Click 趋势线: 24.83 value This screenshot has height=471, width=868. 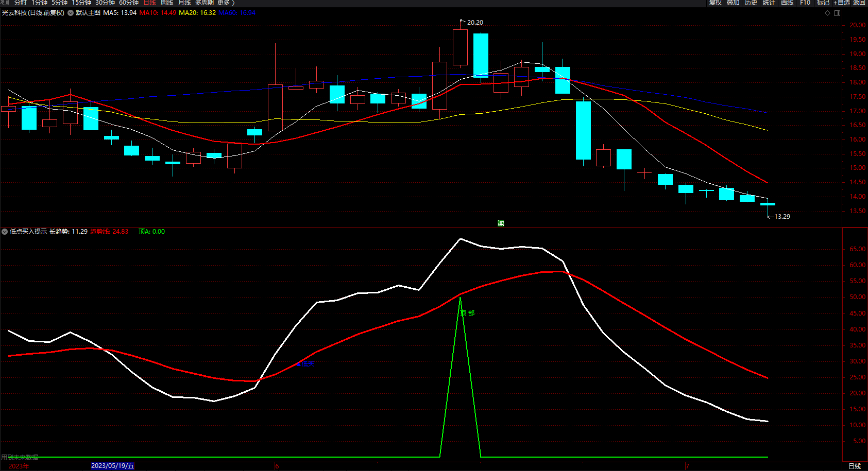pos(109,232)
